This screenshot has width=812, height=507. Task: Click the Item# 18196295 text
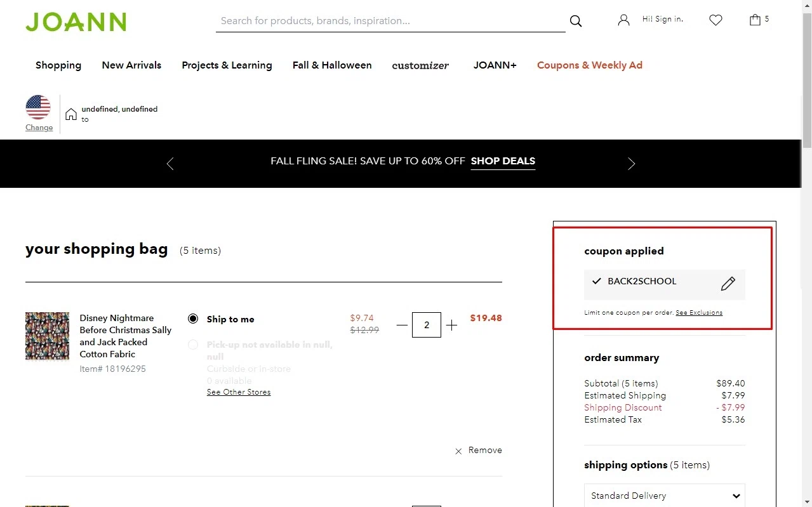[x=112, y=369]
